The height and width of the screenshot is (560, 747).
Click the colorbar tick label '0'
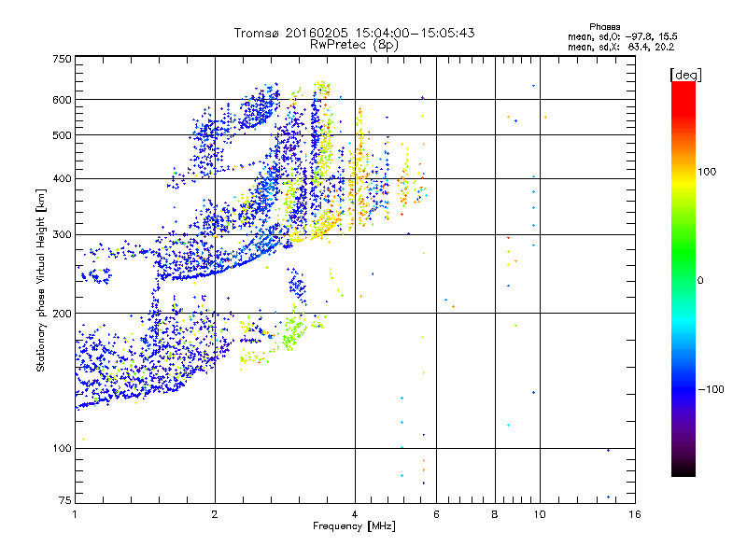pyautogui.click(x=700, y=281)
